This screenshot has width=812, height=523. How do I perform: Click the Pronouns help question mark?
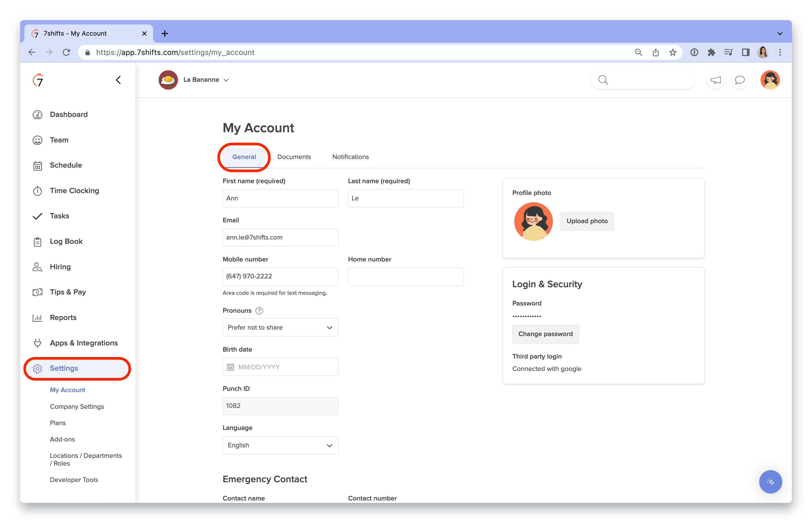(x=259, y=311)
